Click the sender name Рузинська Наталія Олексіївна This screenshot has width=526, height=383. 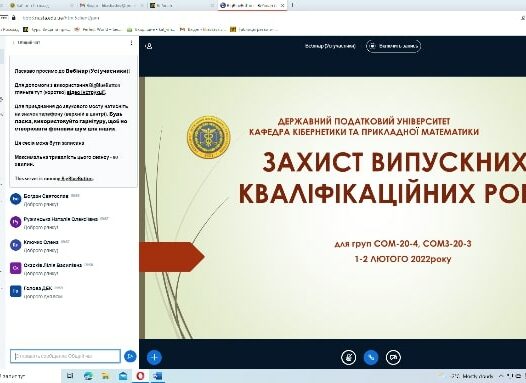(61, 219)
